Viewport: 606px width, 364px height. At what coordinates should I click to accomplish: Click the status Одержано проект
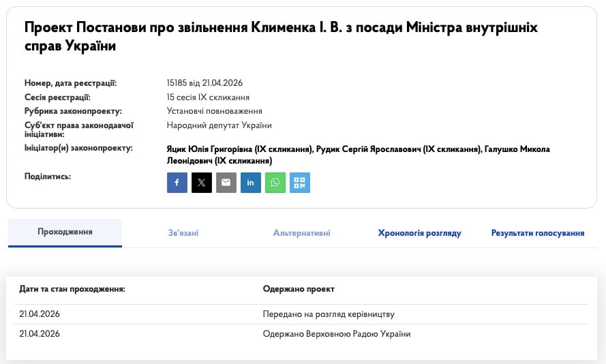[299, 289]
